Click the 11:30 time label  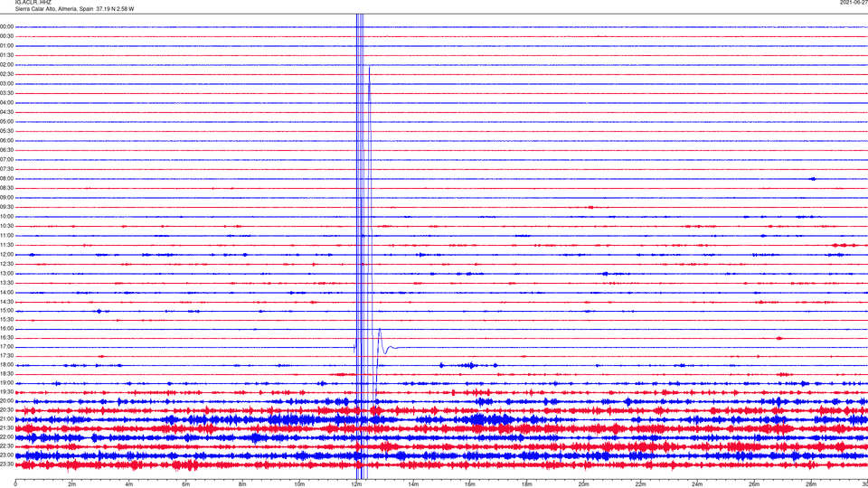coord(6,245)
